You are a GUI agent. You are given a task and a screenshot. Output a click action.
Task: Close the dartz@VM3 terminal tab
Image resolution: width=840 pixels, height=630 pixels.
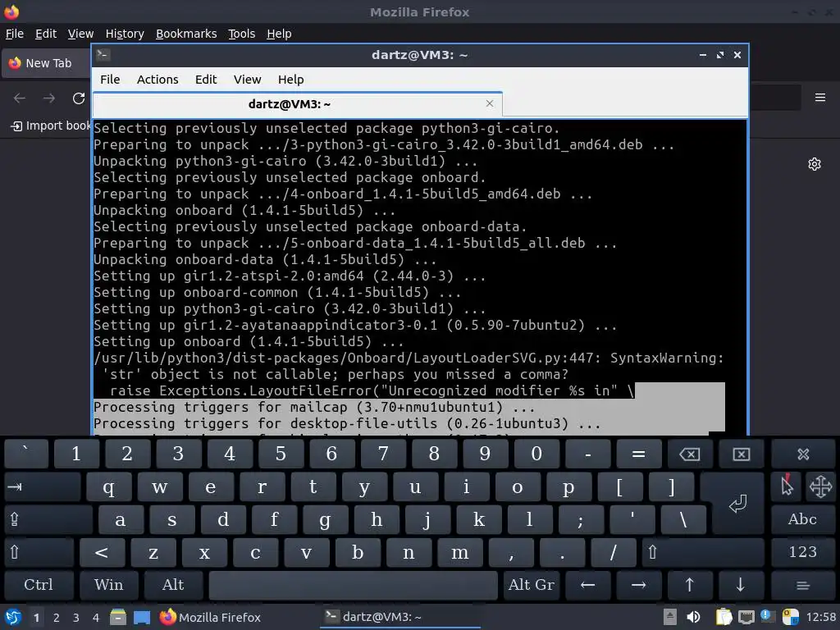click(x=489, y=103)
